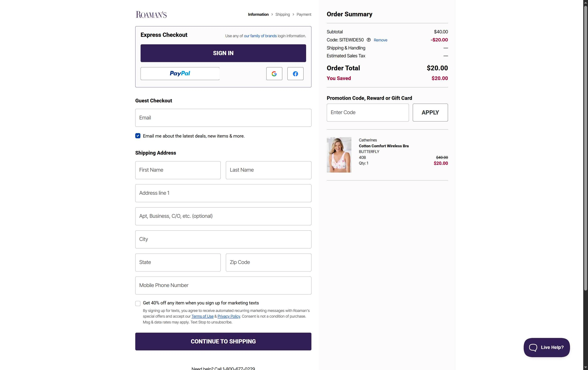Open the SITEWIDE50 code help icon
The width and height of the screenshot is (588, 370).
(x=368, y=40)
